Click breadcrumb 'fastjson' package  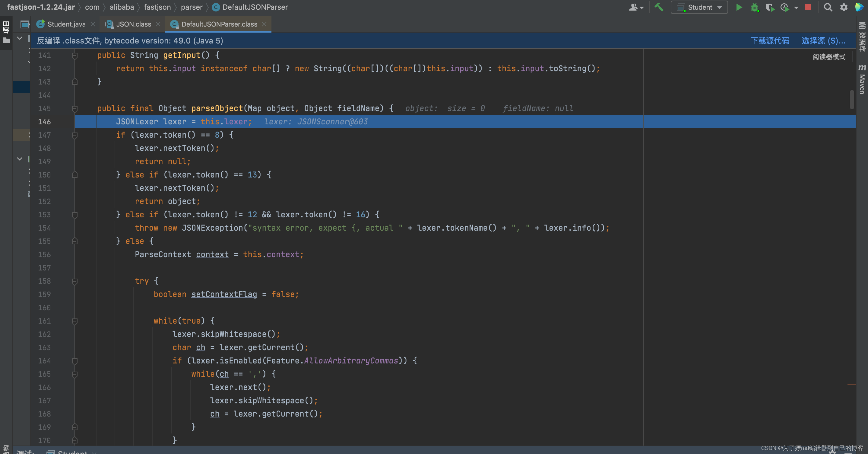tap(157, 7)
